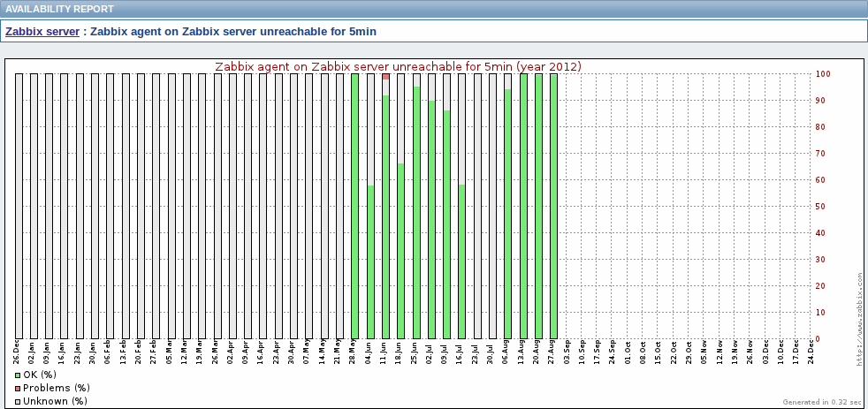Click the grey bar for 07.May

308,206
